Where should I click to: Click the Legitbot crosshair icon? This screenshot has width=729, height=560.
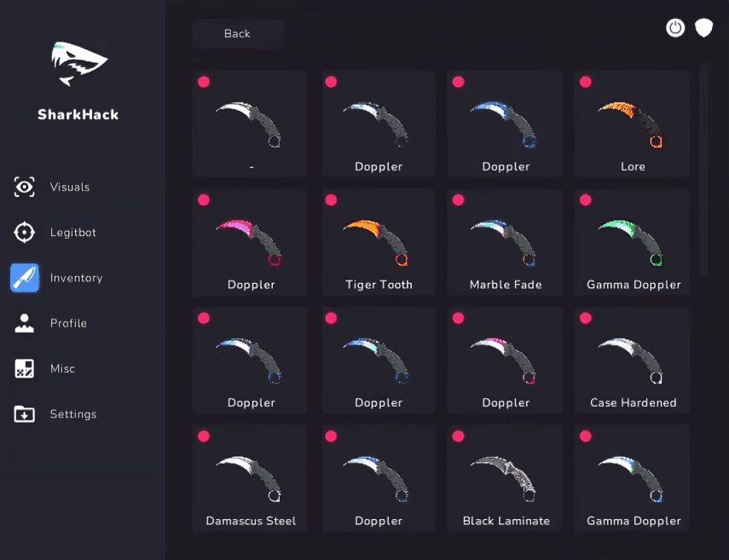(25, 233)
